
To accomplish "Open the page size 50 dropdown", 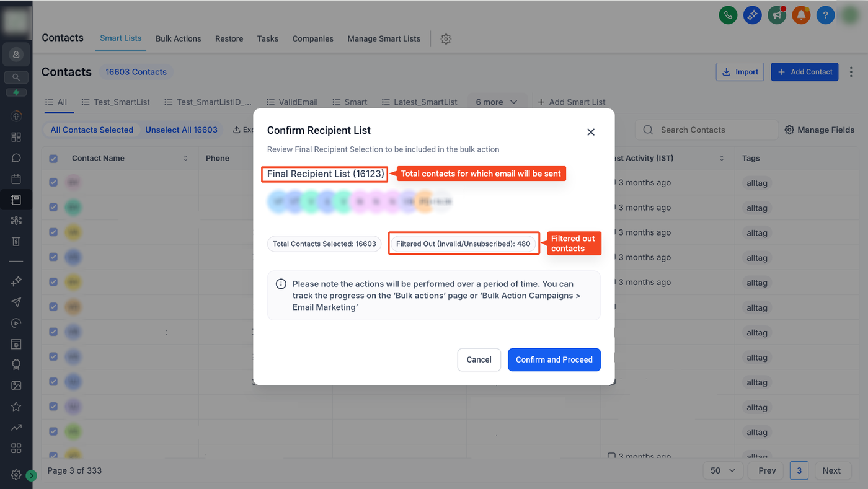I will click(x=723, y=470).
